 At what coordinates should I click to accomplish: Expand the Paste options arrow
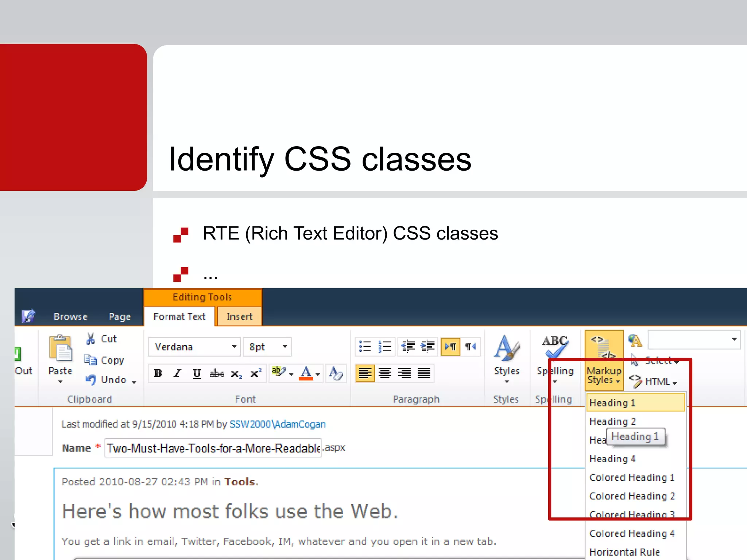click(60, 382)
